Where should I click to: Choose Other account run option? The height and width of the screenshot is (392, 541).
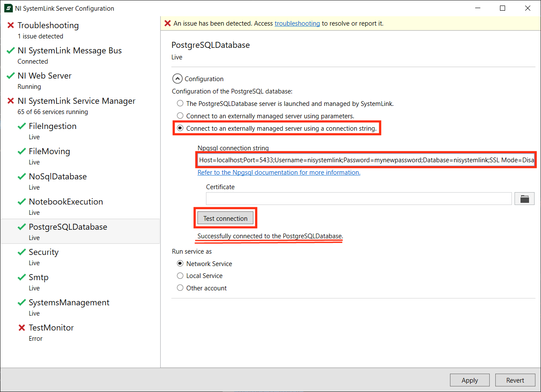[180, 288]
